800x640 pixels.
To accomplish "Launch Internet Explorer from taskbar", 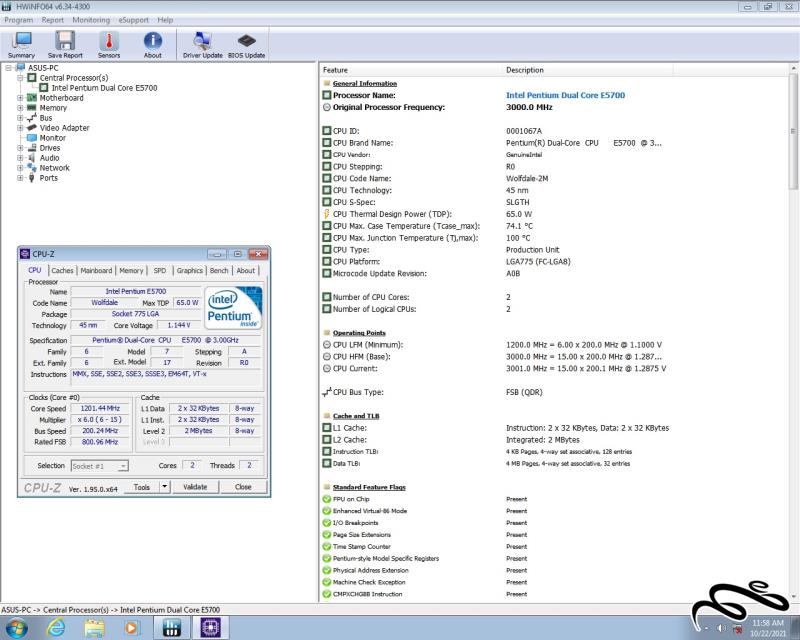I will 56,627.
